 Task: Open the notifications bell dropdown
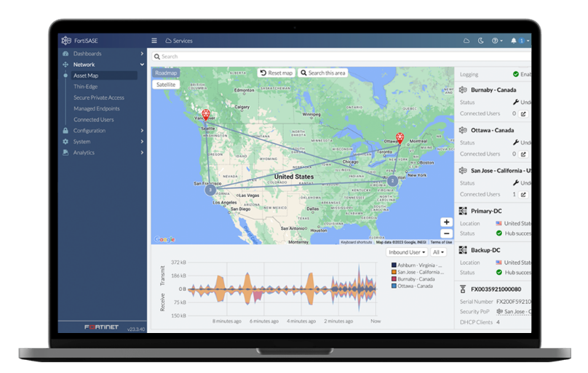520,41
